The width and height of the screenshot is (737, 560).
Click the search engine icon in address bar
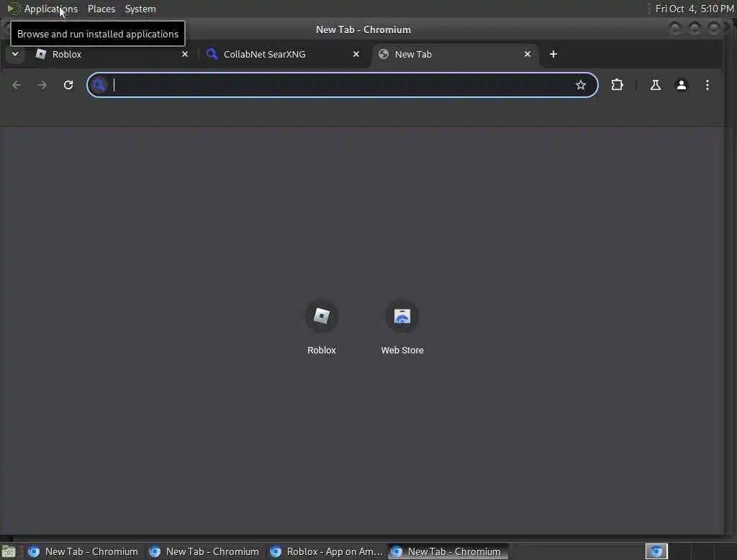(x=99, y=85)
